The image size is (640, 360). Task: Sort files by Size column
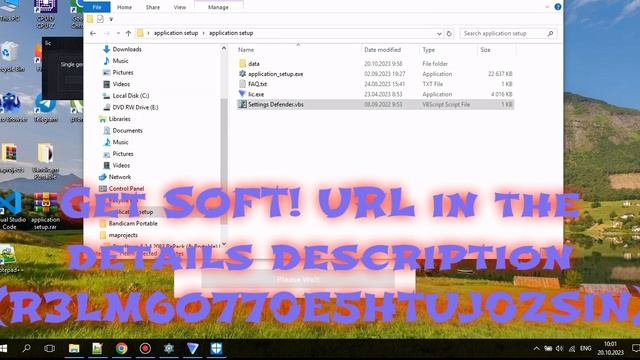point(485,50)
